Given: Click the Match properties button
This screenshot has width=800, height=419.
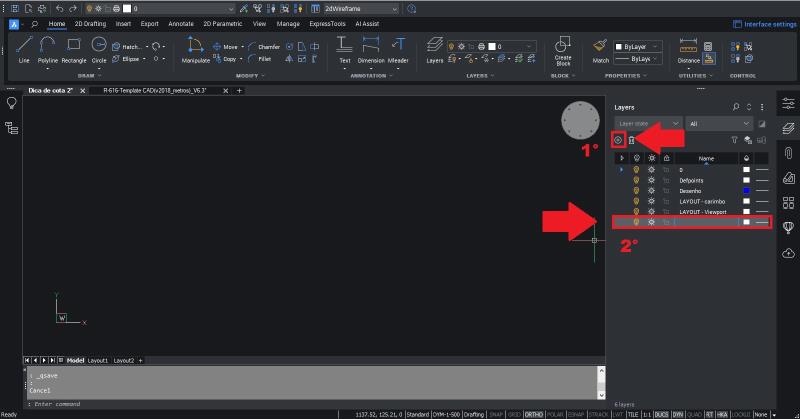Looking at the screenshot, I should pyautogui.click(x=600, y=49).
